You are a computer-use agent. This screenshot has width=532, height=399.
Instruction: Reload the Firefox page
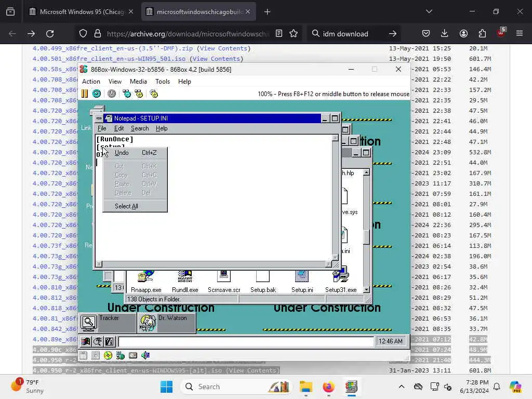[50, 34]
